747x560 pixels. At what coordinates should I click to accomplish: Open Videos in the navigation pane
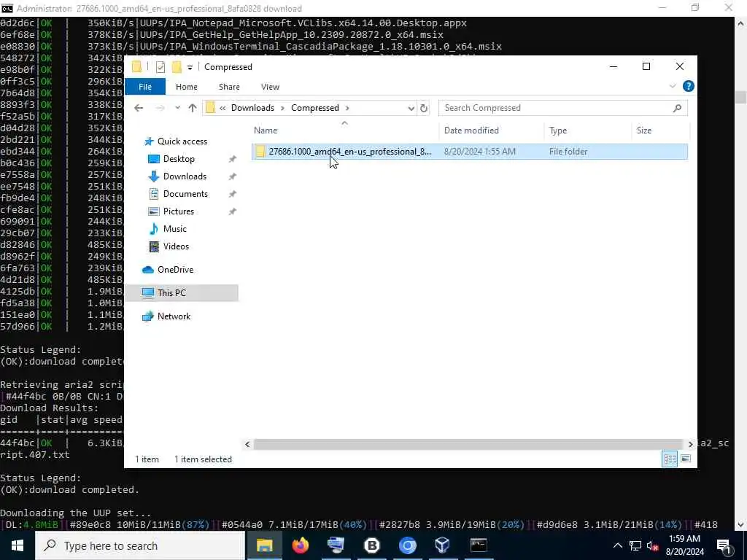176,246
